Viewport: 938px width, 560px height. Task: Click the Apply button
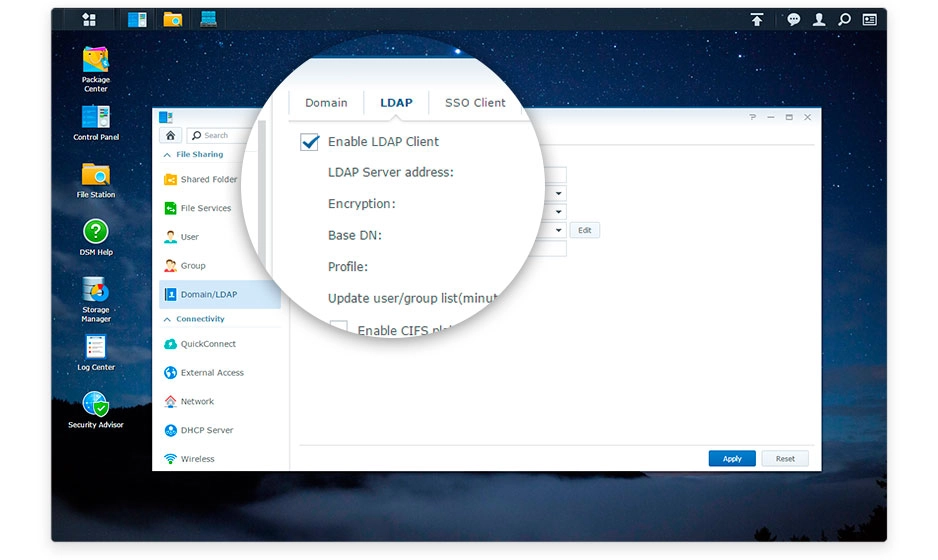point(732,458)
